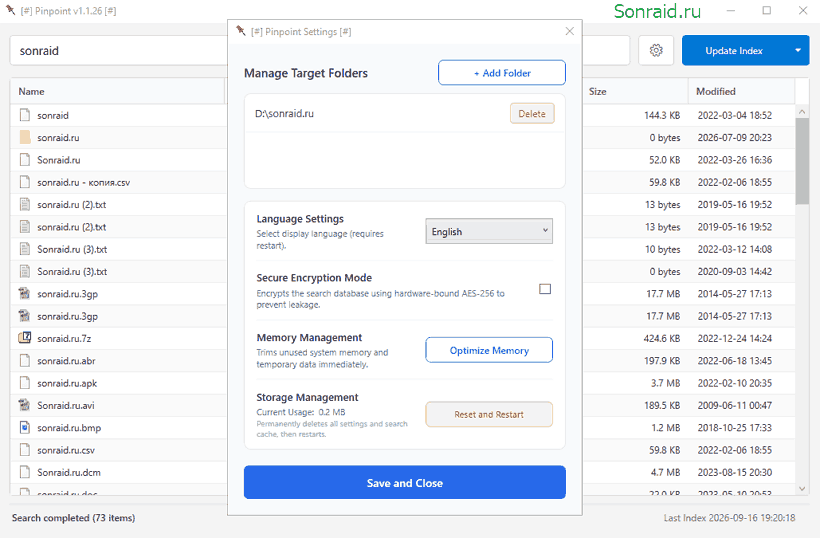Screen dimensions: 820x538
Task: Click the file icon for row 'sonraid'
Action: point(25,115)
